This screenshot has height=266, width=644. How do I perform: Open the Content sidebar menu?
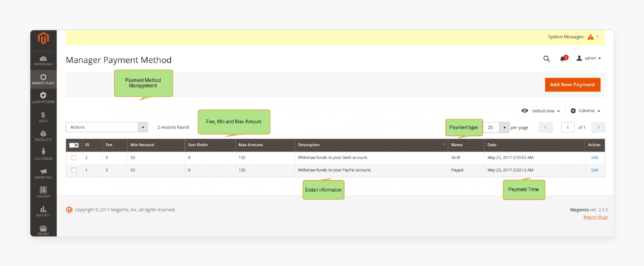click(x=43, y=193)
